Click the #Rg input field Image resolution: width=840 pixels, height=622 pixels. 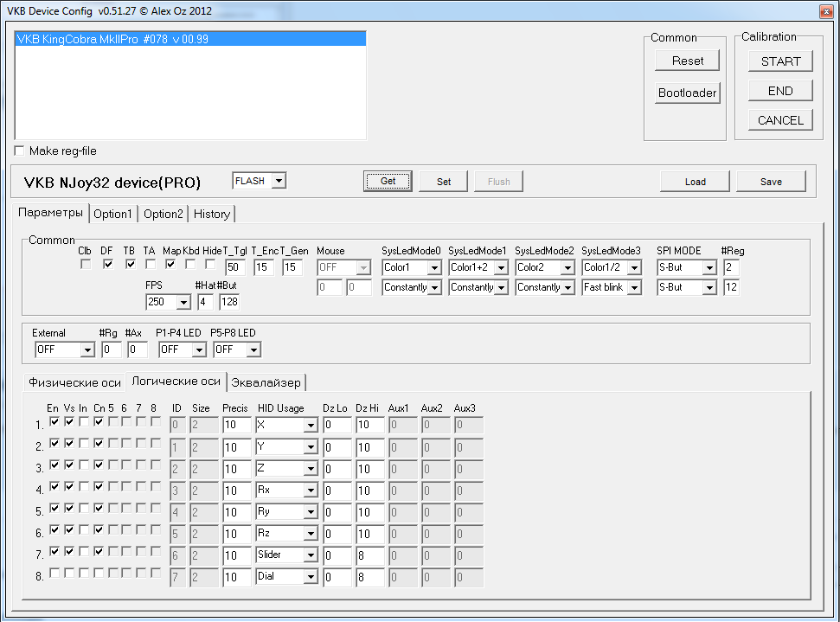click(x=112, y=350)
